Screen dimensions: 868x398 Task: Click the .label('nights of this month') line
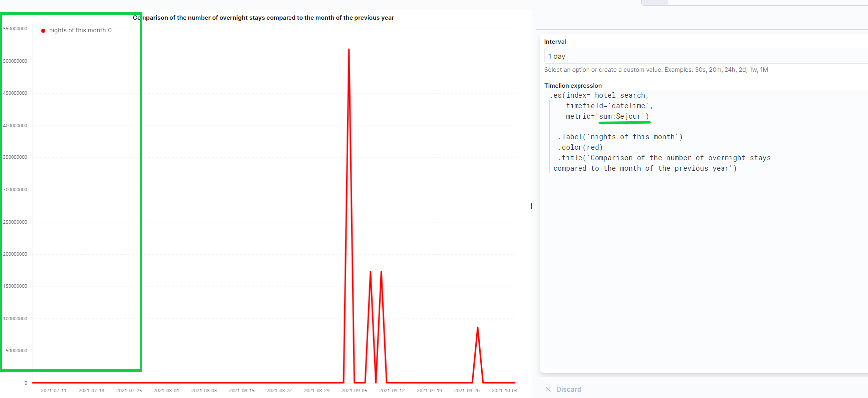(x=620, y=137)
